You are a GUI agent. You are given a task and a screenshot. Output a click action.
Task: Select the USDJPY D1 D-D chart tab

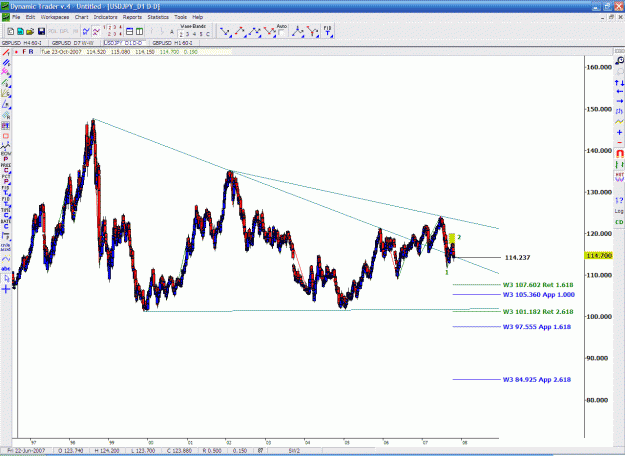point(123,43)
